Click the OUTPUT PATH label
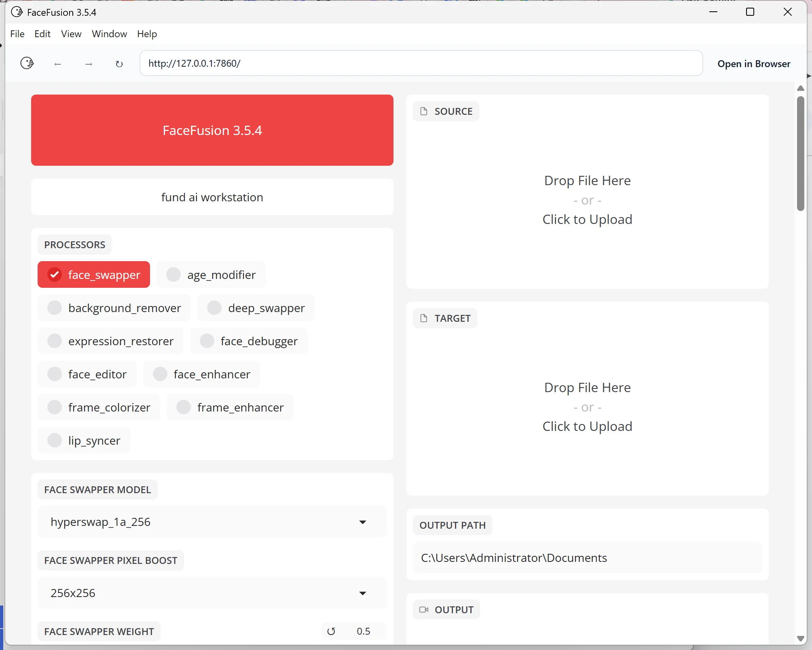The width and height of the screenshot is (812, 650). pyautogui.click(x=453, y=525)
